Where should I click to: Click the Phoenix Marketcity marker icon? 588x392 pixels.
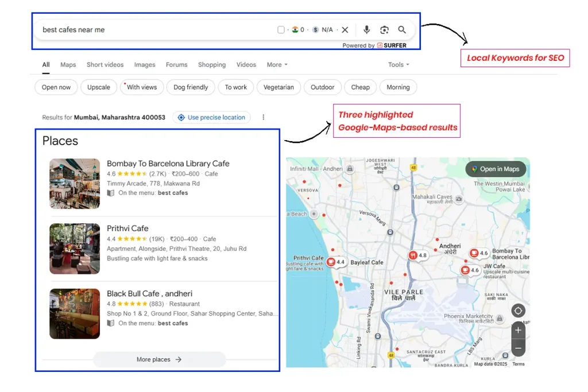[500, 319]
